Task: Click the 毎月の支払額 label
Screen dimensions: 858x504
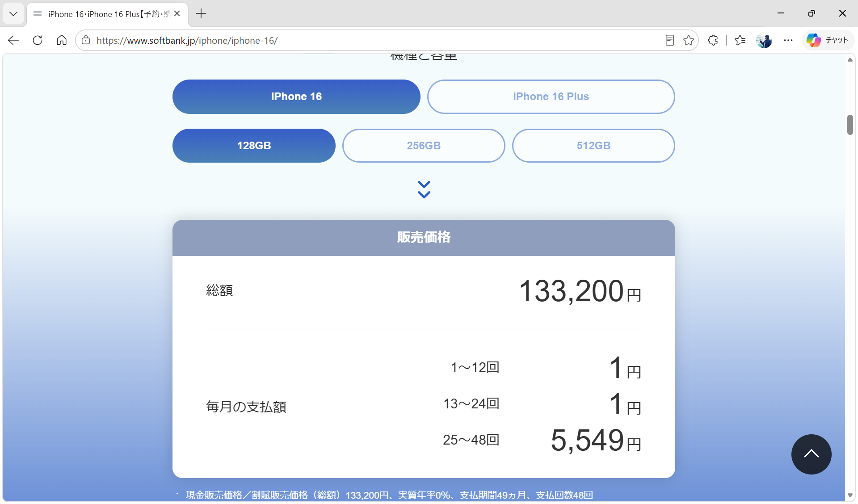Action: [246, 407]
